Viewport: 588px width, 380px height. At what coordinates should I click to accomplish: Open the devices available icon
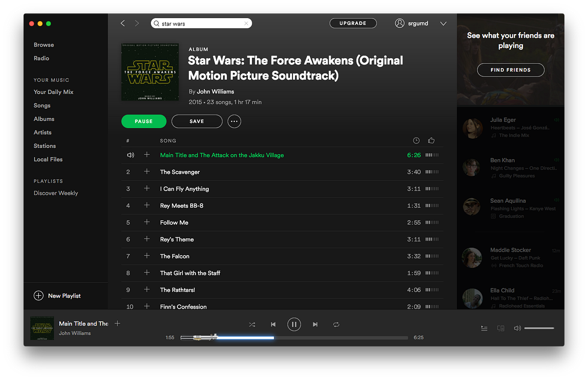(501, 328)
